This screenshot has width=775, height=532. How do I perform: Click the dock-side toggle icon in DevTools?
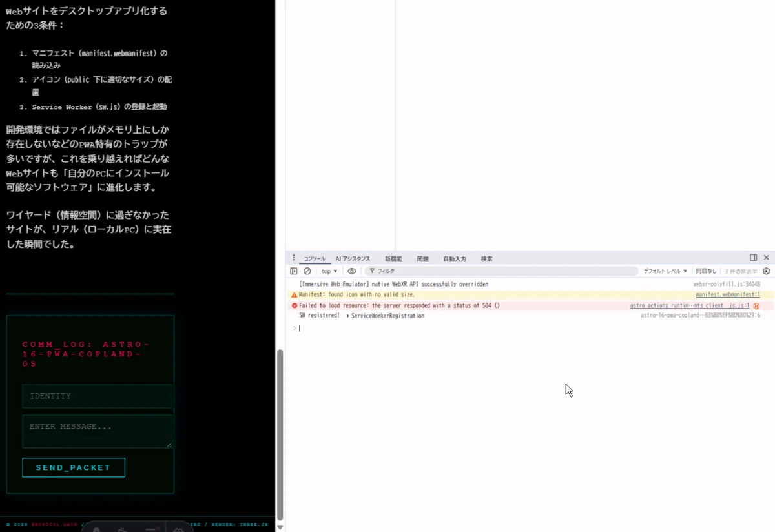pyautogui.click(x=753, y=258)
